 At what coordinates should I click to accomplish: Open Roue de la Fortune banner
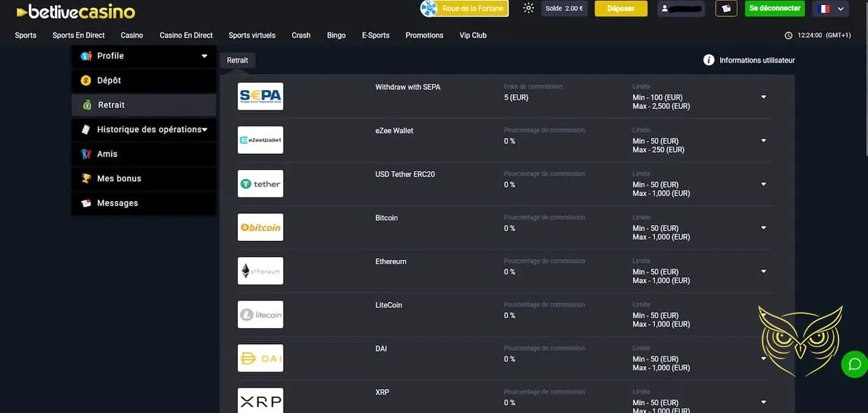tap(464, 9)
